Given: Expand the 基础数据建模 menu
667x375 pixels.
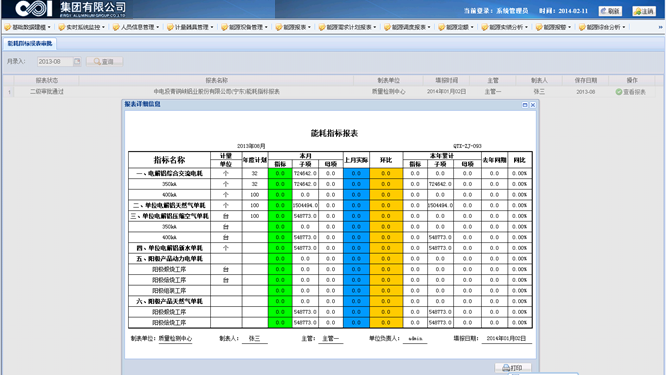Looking at the screenshot, I should (28, 27).
